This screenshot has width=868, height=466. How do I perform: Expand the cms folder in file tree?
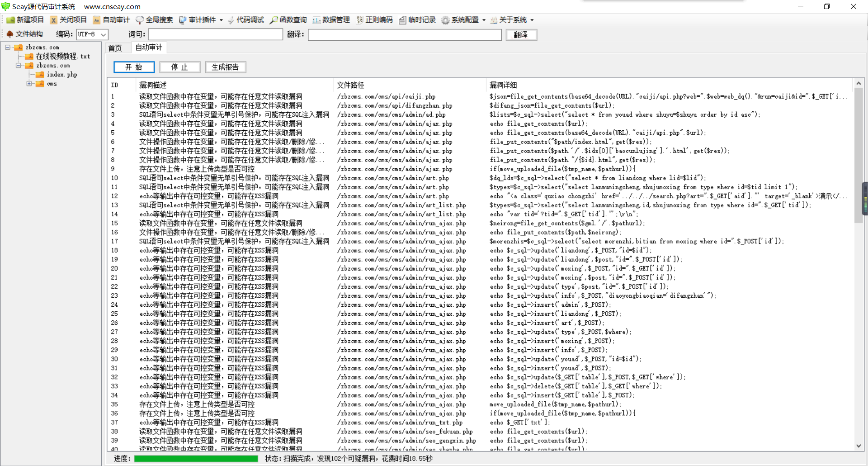(29, 84)
